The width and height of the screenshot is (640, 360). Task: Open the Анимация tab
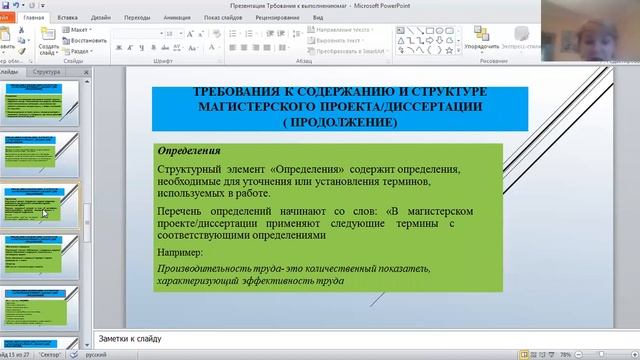(x=177, y=18)
